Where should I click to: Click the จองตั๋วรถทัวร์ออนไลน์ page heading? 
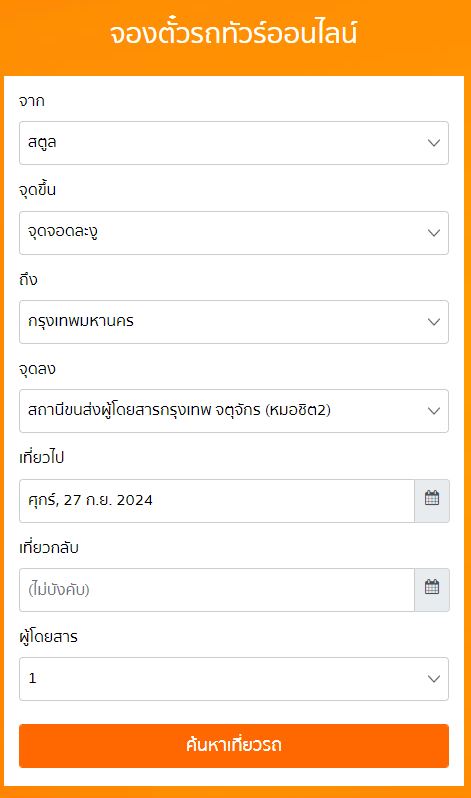pyautogui.click(x=234, y=33)
